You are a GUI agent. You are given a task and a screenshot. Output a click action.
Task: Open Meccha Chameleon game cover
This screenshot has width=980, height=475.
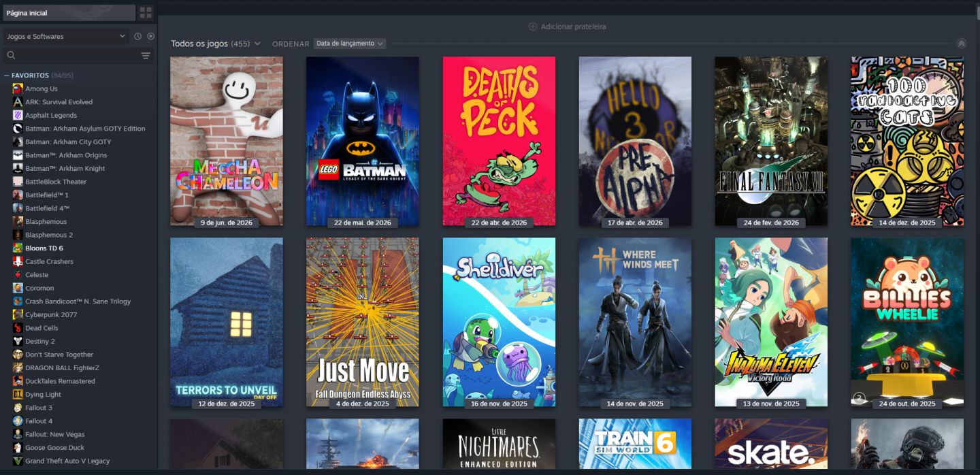point(227,141)
